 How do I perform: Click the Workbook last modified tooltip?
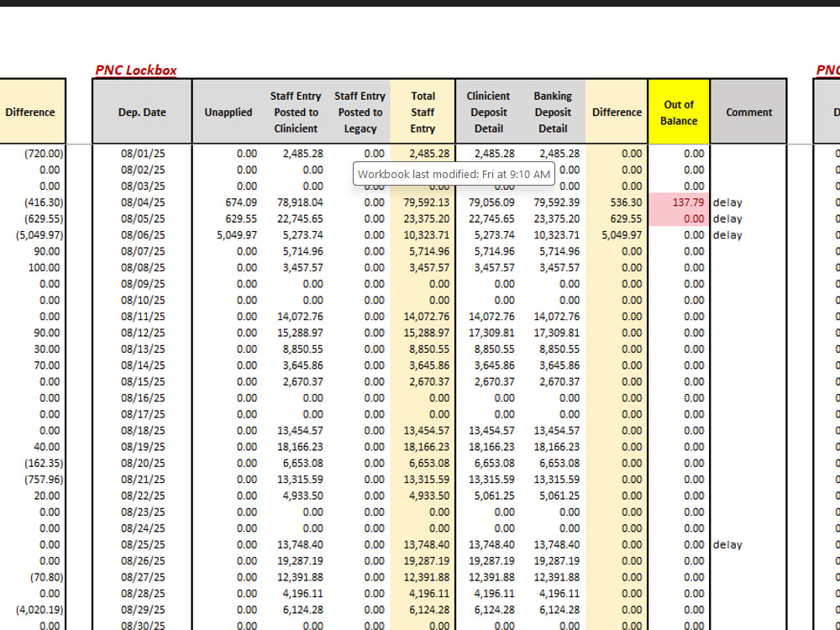454,174
